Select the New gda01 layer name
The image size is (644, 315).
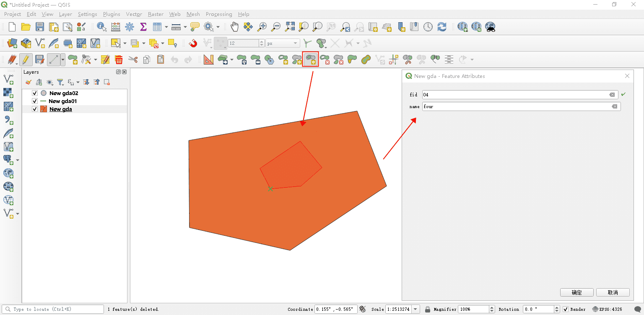[62, 101]
